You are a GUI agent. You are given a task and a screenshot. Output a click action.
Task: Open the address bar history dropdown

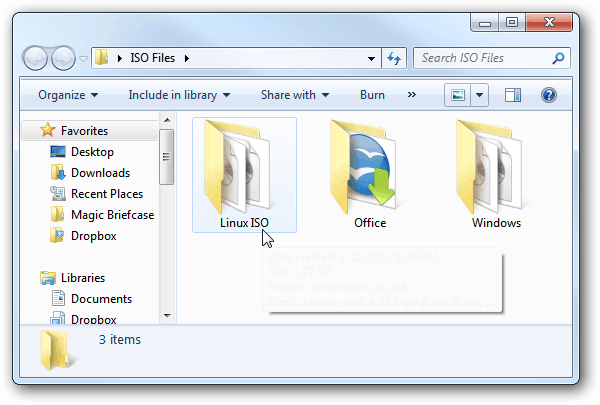point(371,59)
